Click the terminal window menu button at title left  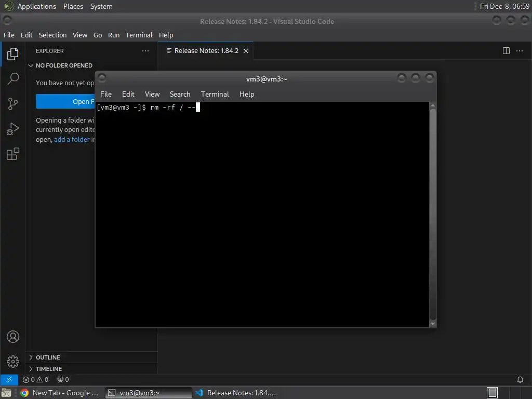(x=102, y=78)
